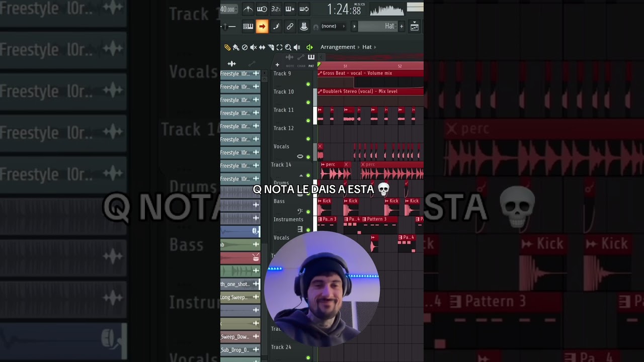The image size is (644, 362).
Task: Open the Hat pattern selector
Action: click(x=378, y=26)
